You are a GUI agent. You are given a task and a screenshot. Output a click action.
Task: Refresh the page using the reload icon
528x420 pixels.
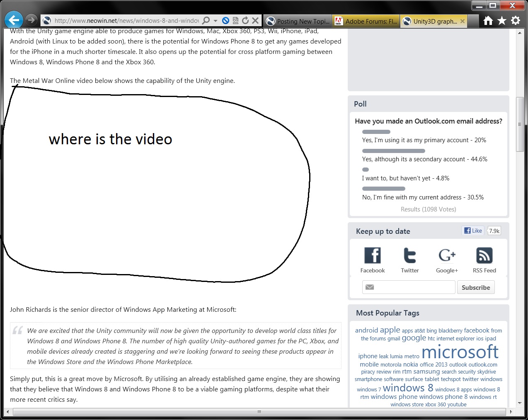coord(245,20)
